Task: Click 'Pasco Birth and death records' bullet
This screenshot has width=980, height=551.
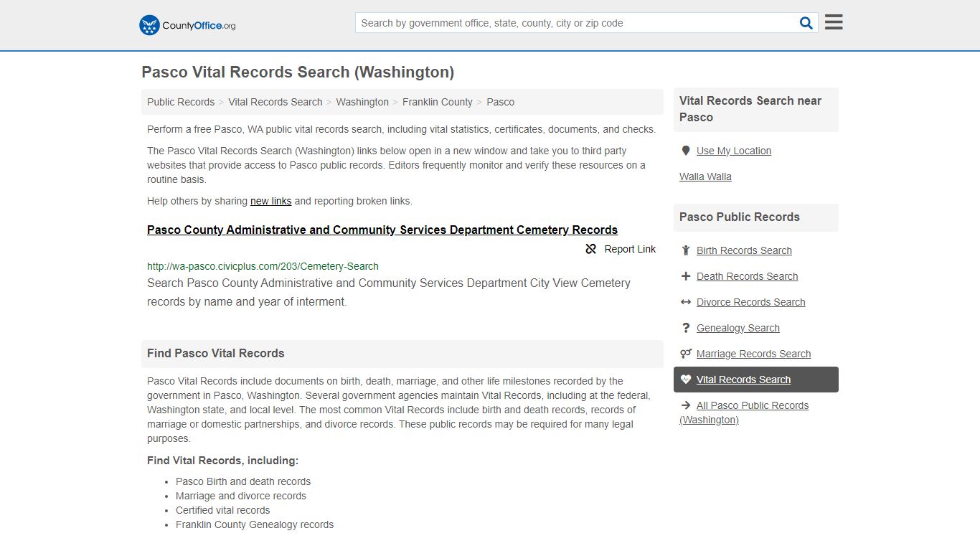Action: (x=243, y=481)
